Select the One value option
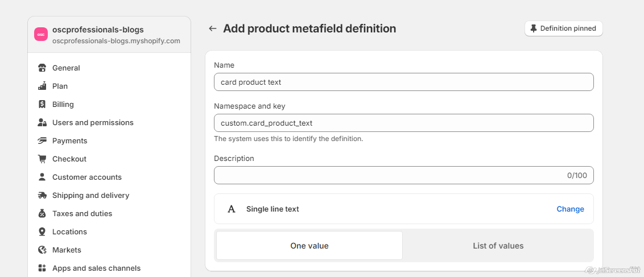 [309, 246]
